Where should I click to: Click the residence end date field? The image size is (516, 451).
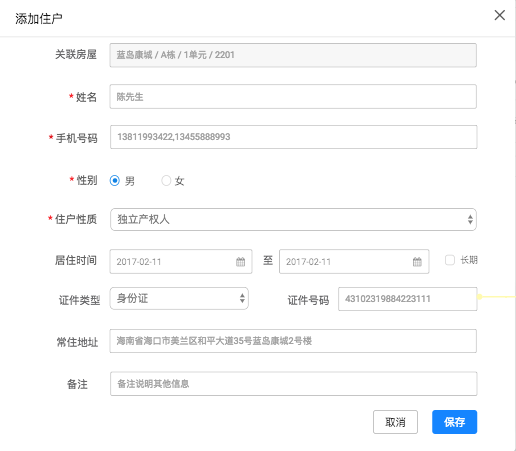354,262
